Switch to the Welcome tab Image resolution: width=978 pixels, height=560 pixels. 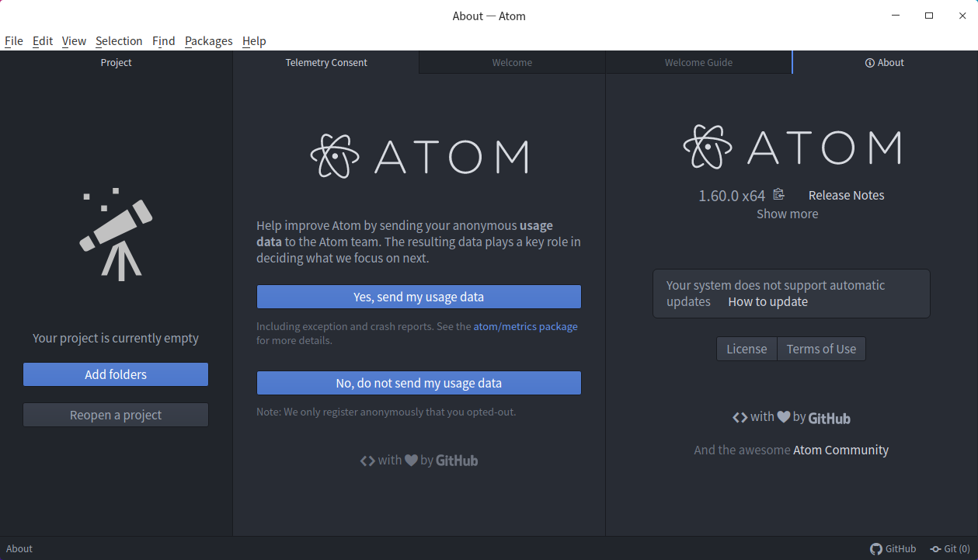512,63
